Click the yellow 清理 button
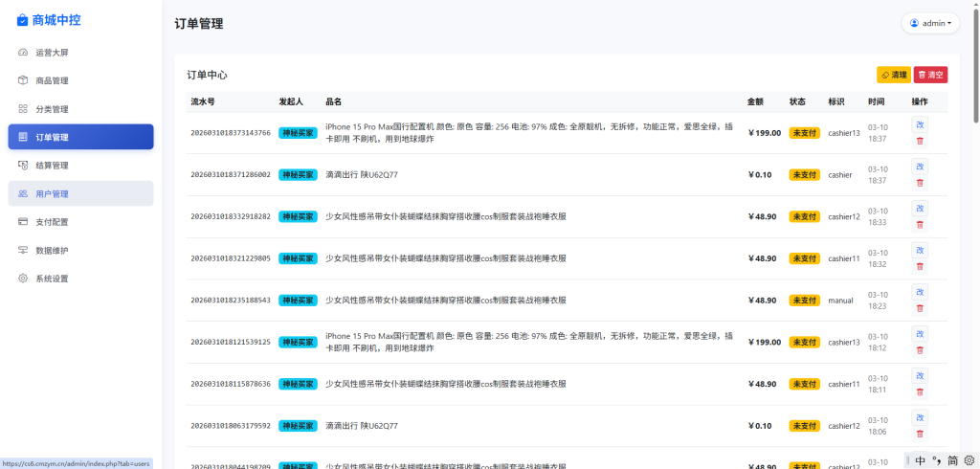Screen dimensions: 980x469 pos(894,75)
